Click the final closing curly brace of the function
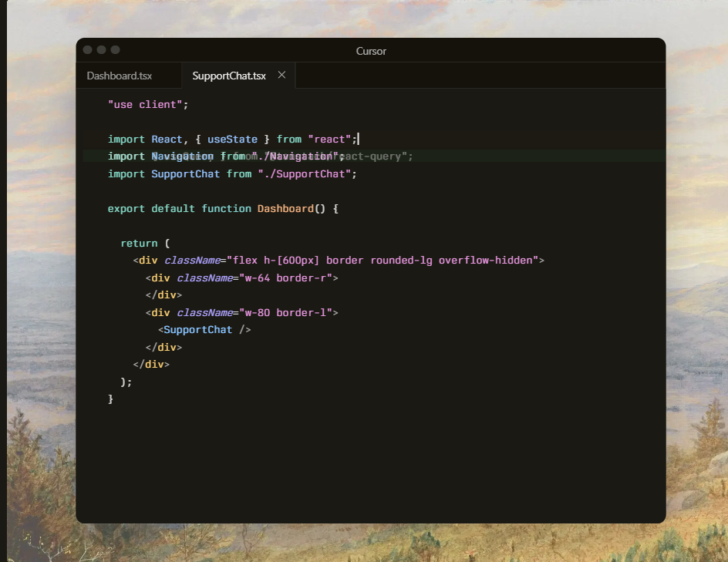728x562 pixels. [x=111, y=399]
